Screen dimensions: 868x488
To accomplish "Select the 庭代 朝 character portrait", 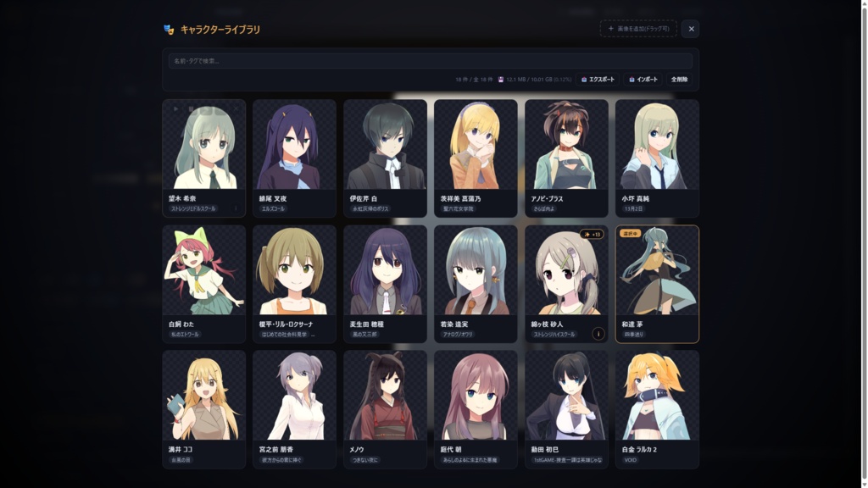I will (476, 396).
